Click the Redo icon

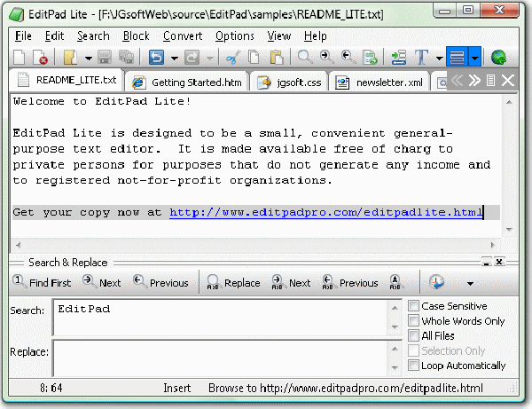pos(192,57)
